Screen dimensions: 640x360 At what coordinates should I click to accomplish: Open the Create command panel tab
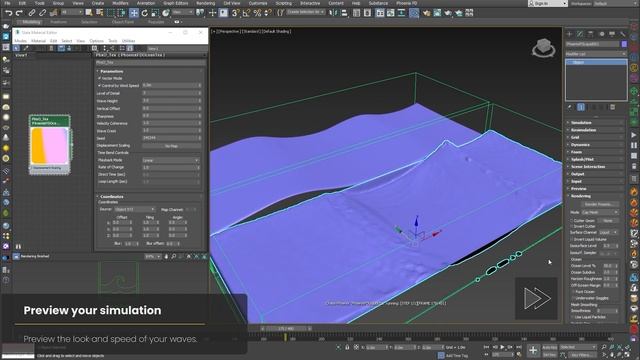pos(569,34)
